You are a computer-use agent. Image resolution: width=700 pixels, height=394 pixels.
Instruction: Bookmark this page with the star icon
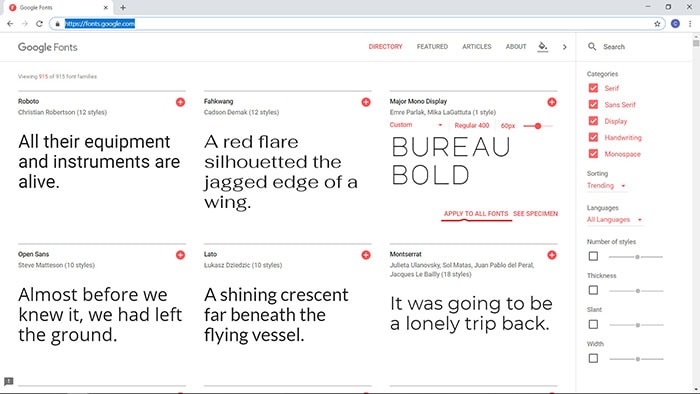click(657, 24)
